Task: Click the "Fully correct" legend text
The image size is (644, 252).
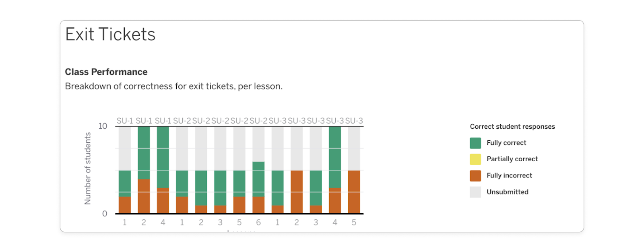Action: coord(506,143)
